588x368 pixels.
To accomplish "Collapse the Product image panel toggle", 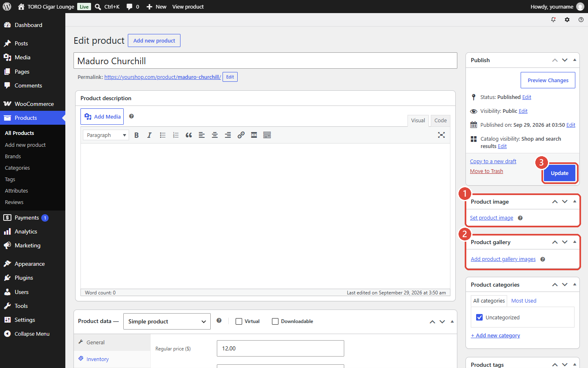I will [x=575, y=202].
